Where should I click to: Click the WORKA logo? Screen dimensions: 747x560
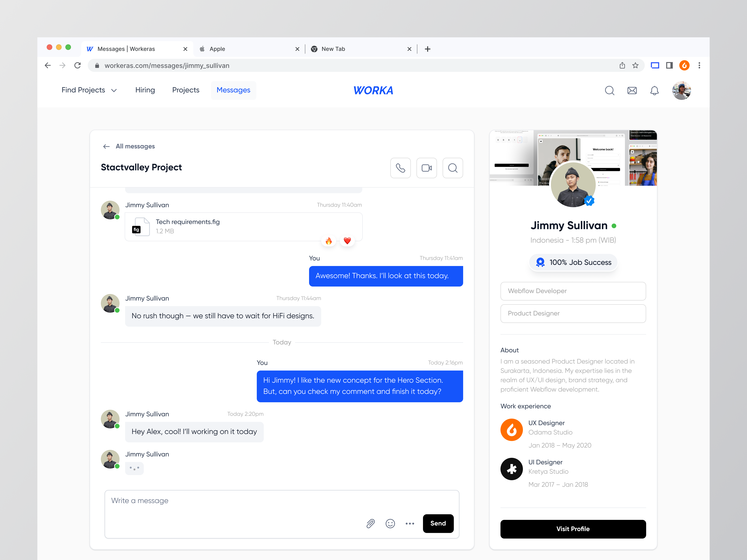pyautogui.click(x=373, y=91)
